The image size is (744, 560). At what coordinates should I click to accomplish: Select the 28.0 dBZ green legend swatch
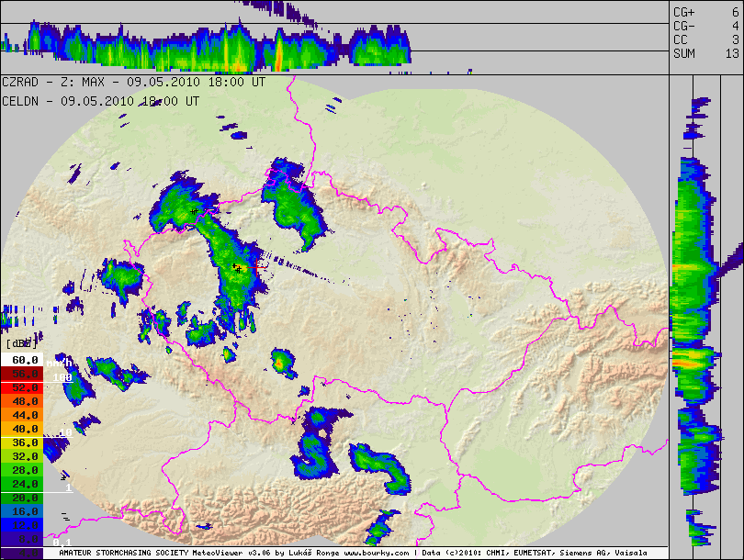pos(22,470)
